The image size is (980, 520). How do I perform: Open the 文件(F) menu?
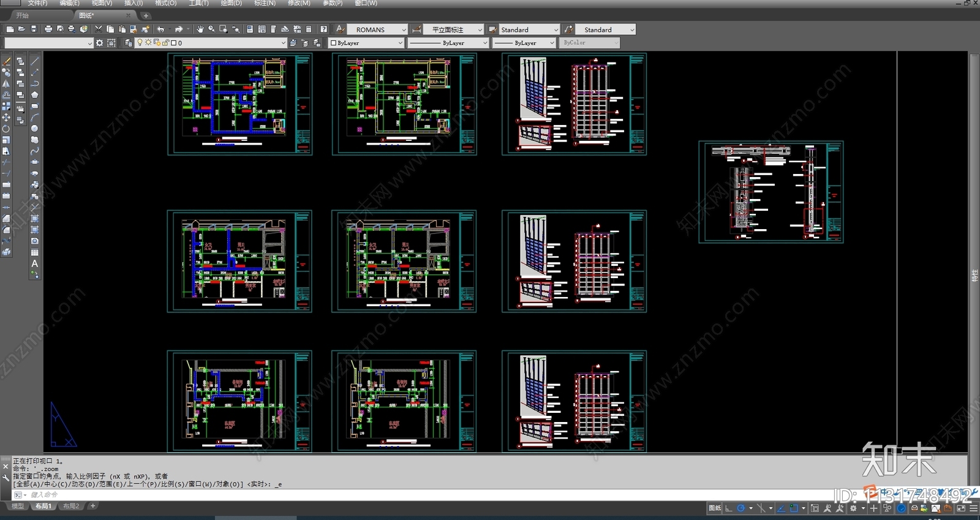point(37,3)
